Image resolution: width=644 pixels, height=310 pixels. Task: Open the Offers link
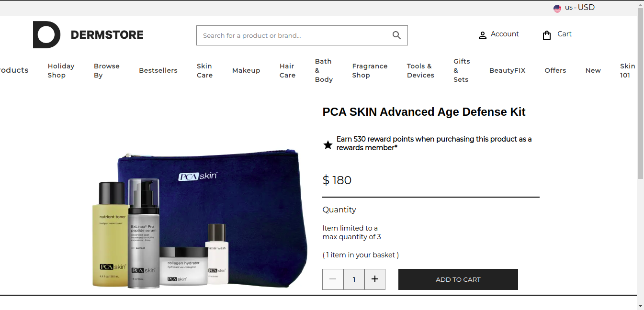tap(555, 70)
